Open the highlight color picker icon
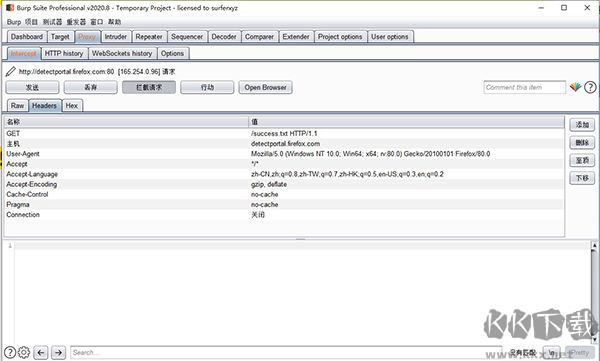 575,87
